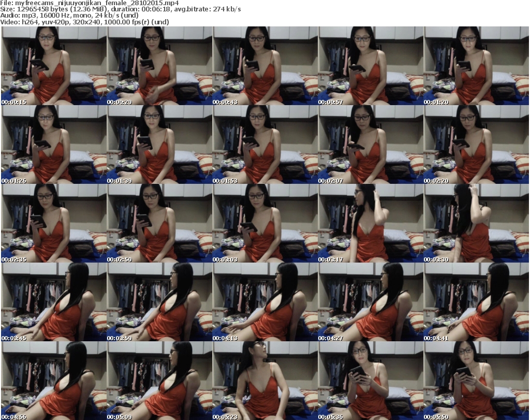Open the frame at 00:01:39
The image size is (530, 420).
[x=159, y=144]
